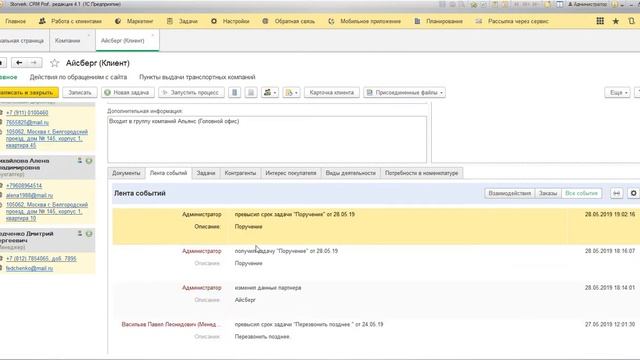Switch to the Компании window tab
This screenshot has height=360, width=640.
[x=68, y=41]
